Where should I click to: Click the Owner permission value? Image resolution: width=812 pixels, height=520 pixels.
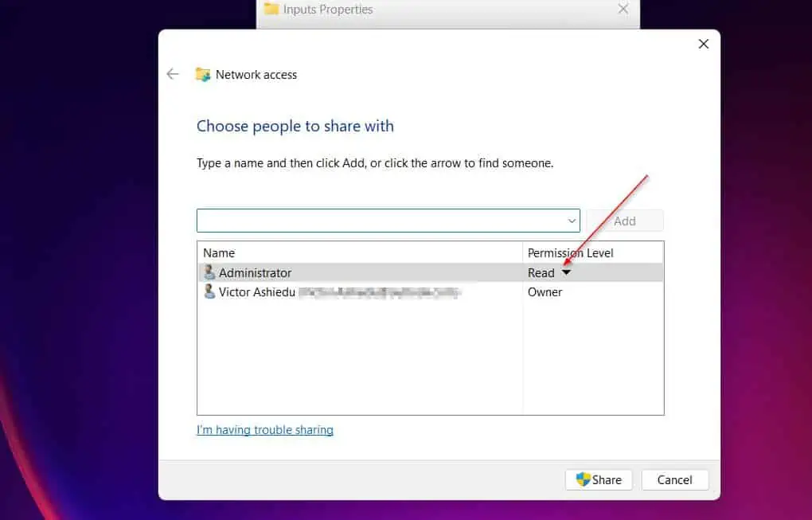point(545,292)
